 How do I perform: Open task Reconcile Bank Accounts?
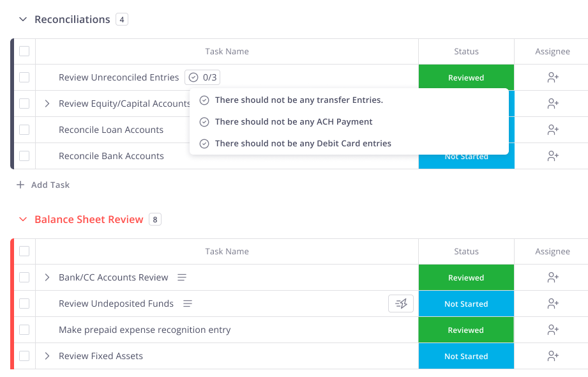point(111,156)
